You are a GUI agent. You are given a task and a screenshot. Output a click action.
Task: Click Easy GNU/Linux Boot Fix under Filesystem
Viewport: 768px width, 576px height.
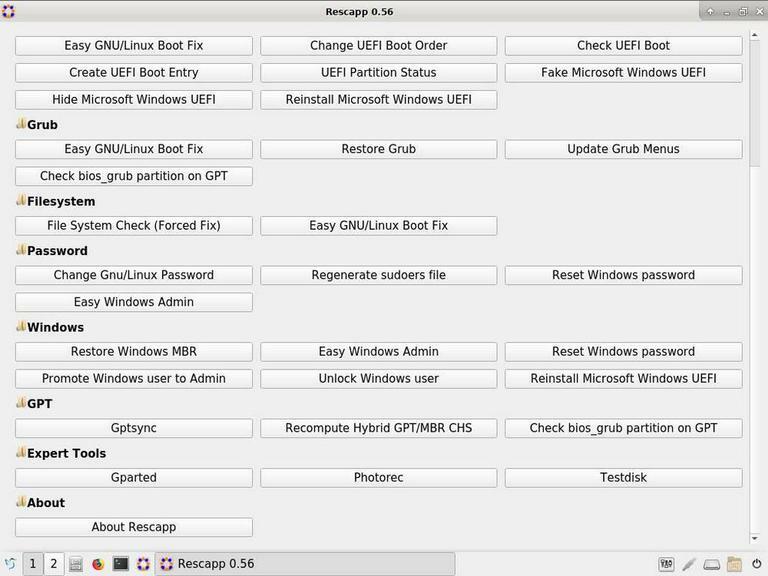pos(379,225)
